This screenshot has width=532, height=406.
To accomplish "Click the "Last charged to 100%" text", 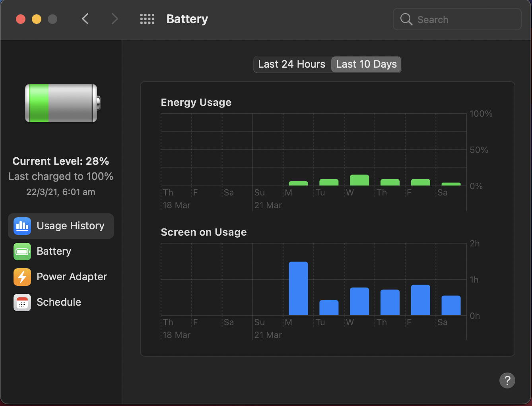I will click(x=61, y=176).
